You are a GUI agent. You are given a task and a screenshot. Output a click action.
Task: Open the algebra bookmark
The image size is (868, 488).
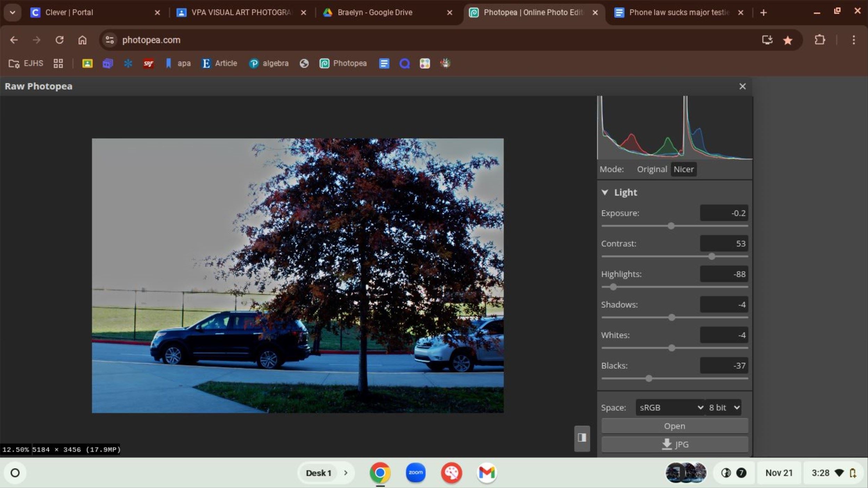pos(269,63)
